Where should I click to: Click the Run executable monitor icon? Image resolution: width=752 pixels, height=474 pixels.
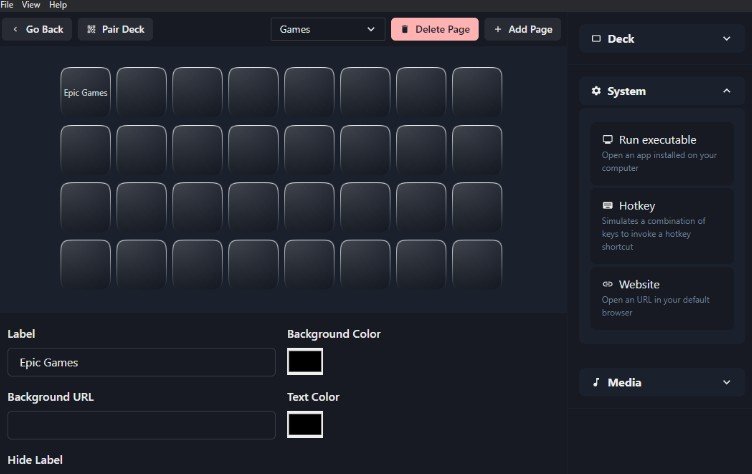[608, 140]
